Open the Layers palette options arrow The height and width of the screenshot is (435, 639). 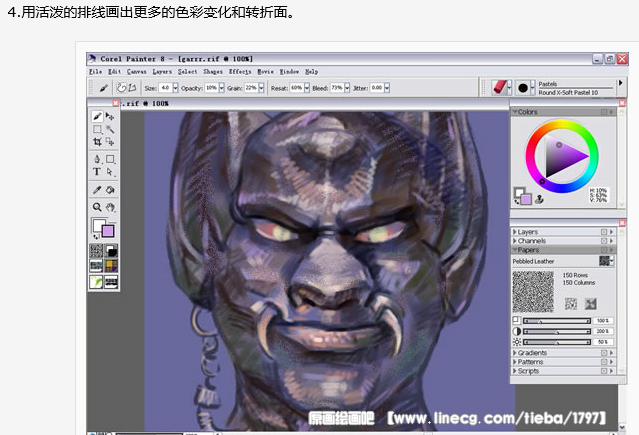click(611, 232)
